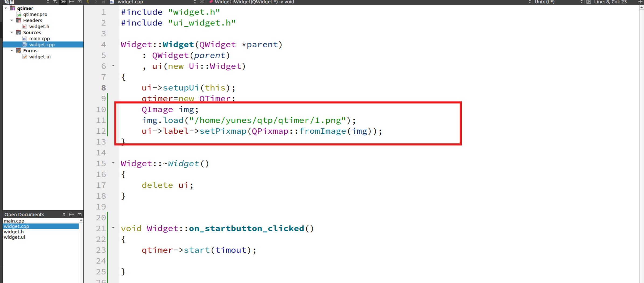Image resolution: width=644 pixels, height=283 pixels.
Task: Open widget.h from Open Documents list
Action: pos(14,232)
